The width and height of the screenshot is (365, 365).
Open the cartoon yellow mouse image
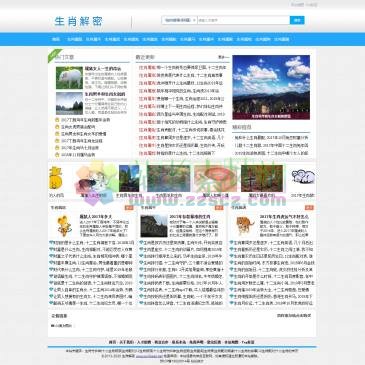64,226
